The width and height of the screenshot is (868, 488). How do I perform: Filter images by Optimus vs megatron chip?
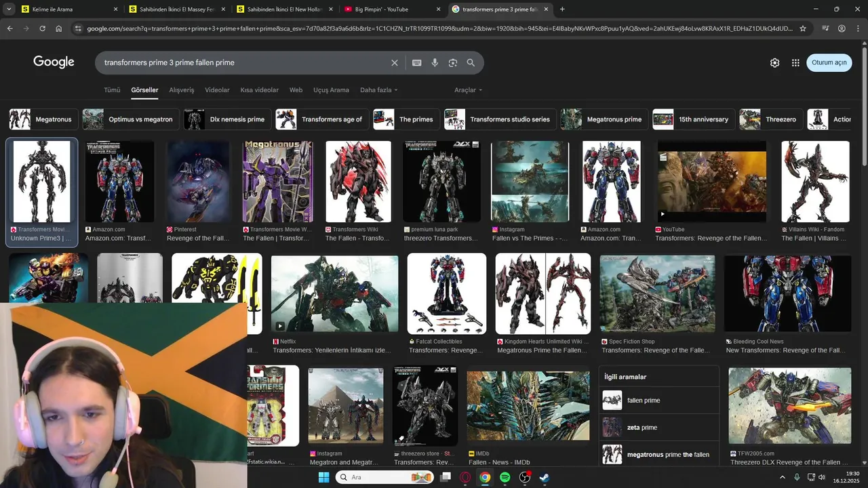click(x=130, y=119)
